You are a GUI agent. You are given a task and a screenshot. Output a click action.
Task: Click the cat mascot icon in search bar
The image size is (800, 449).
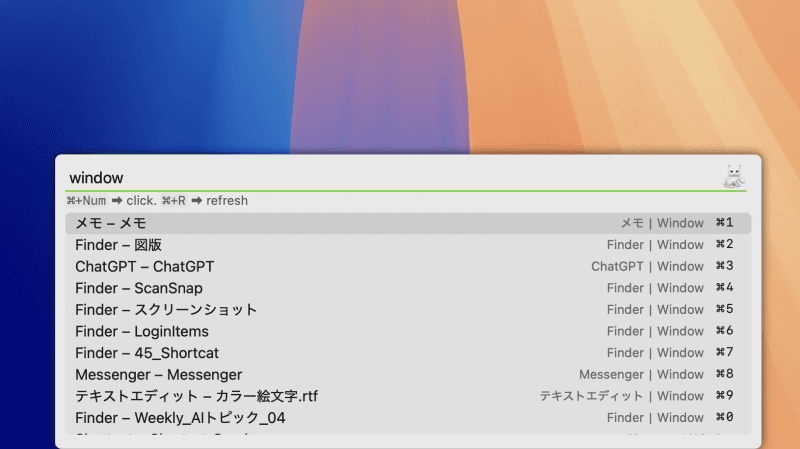pyautogui.click(x=734, y=177)
